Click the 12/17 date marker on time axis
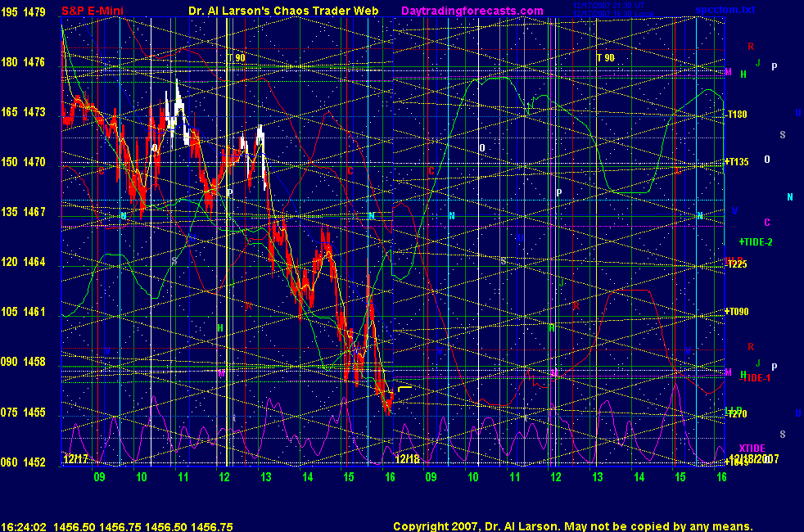 [x=75, y=460]
